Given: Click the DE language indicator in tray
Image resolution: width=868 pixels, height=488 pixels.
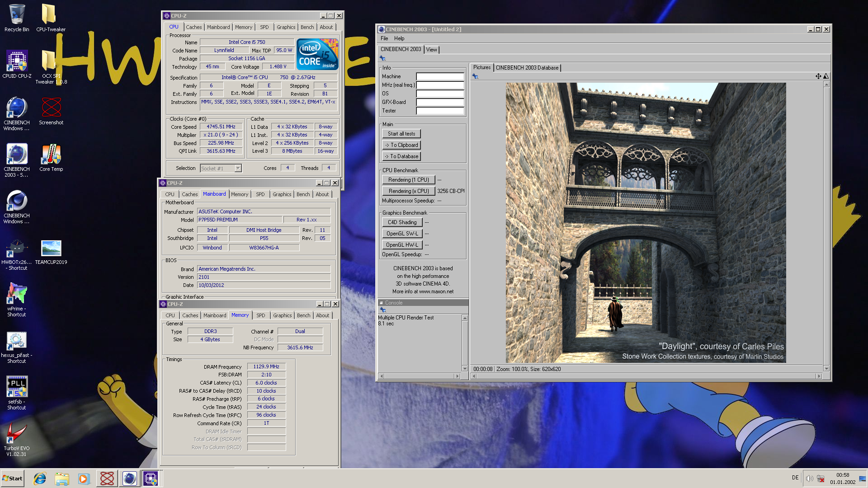Looking at the screenshot, I should 795,478.
